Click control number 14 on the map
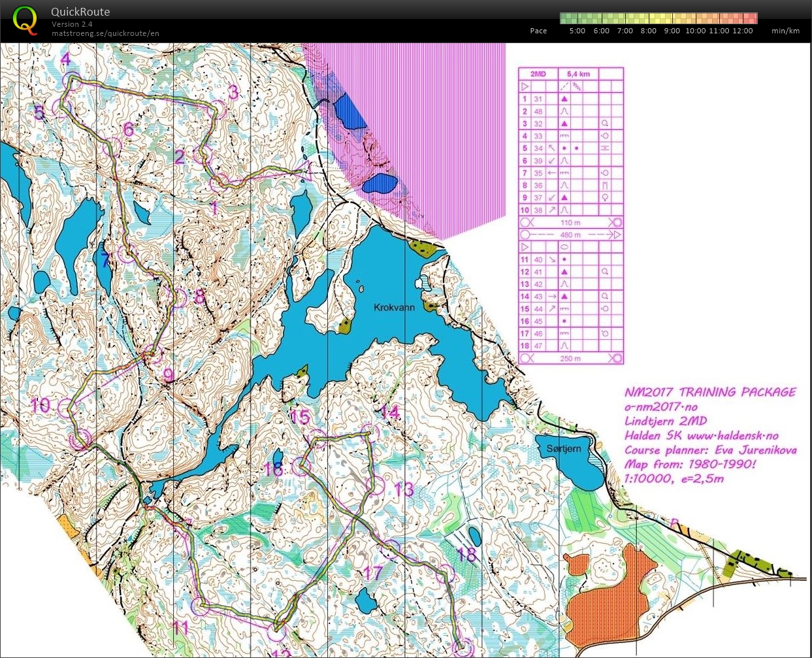 (390, 412)
